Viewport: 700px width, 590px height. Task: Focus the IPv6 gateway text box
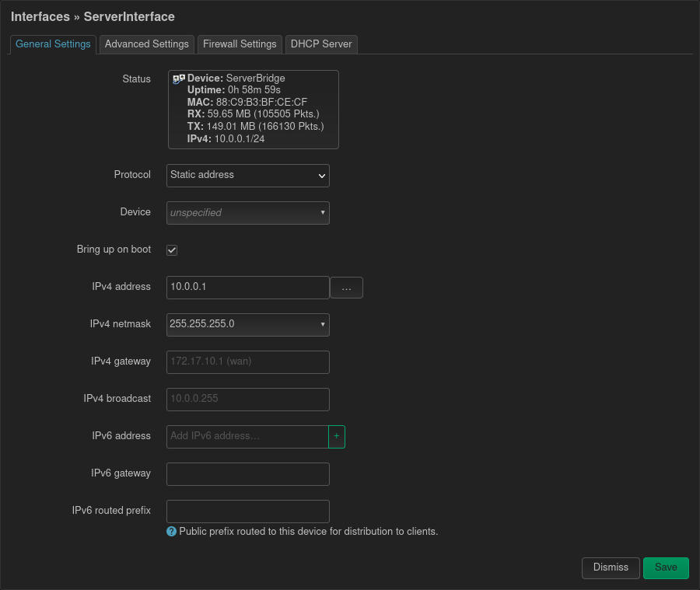[x=248, y=474]
